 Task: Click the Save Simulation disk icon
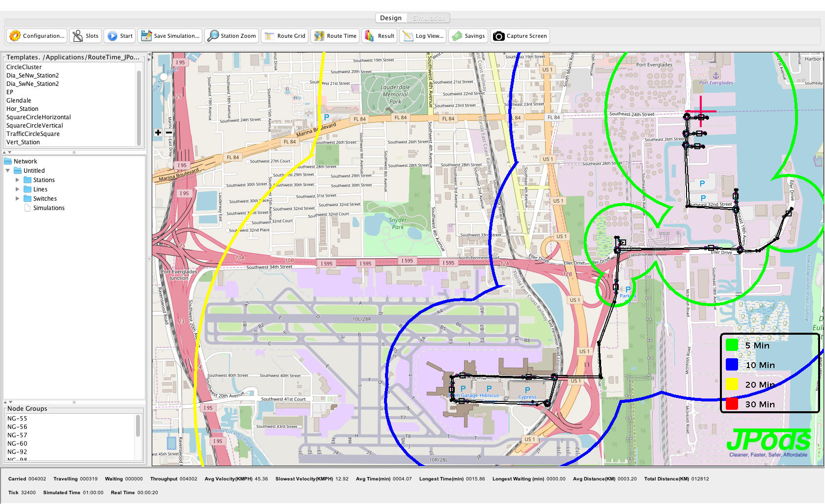pyautogui.click(x=146, y=36)
